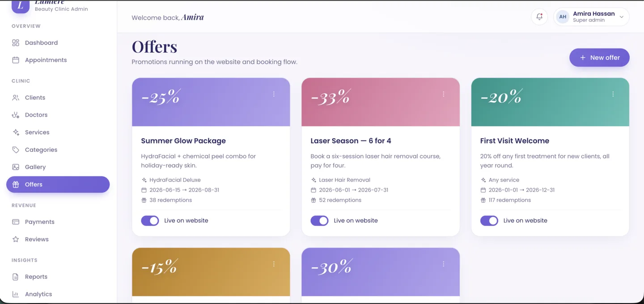Viewport: 644px width, 304px height.
Task: Click the "52 redemptions" text
Action: (340, 200)
